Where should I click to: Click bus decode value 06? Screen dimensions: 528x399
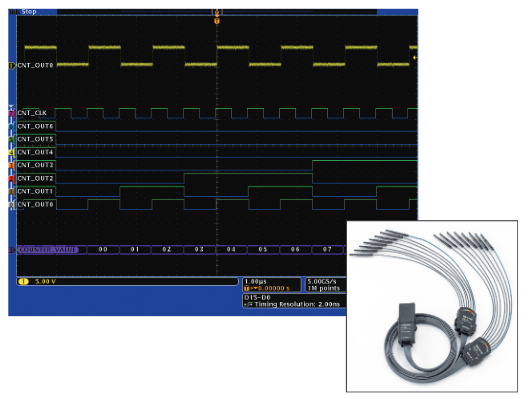pos(295,250)
